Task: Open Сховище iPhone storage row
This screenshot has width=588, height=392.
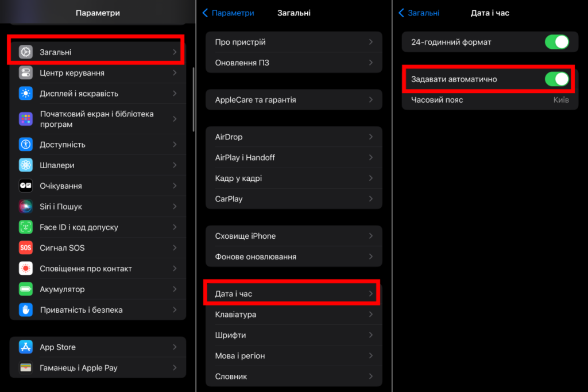Action: [293, 236]
